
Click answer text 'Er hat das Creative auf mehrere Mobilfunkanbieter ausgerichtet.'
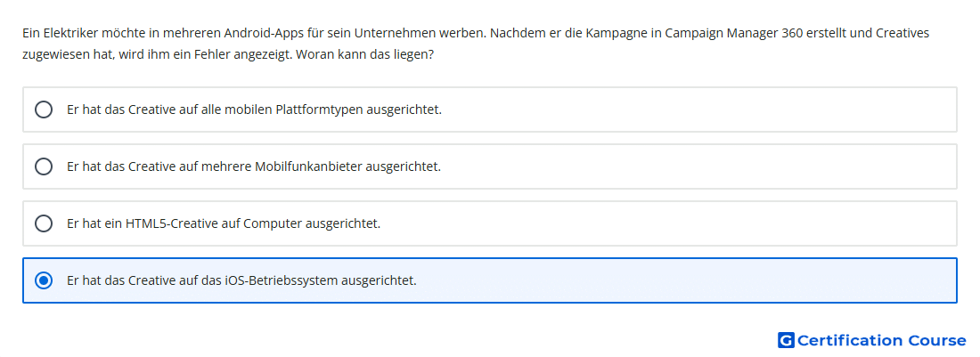(x=254, y=166)
